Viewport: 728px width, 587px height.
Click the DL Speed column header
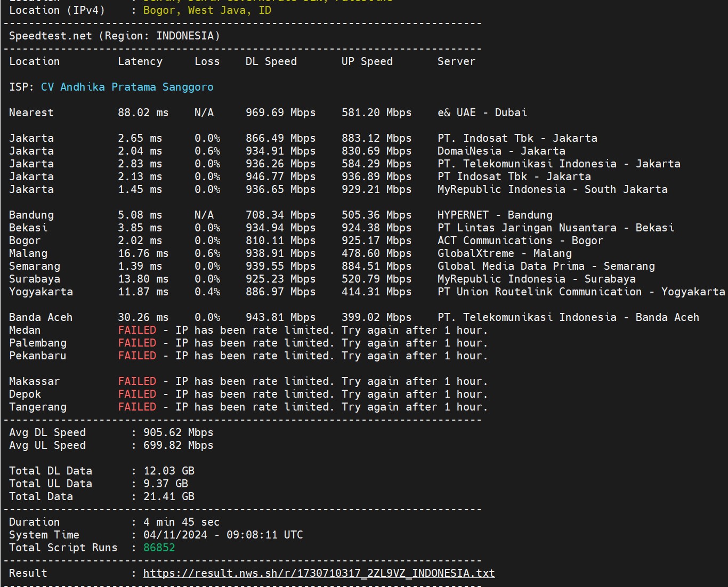[270, 61]
